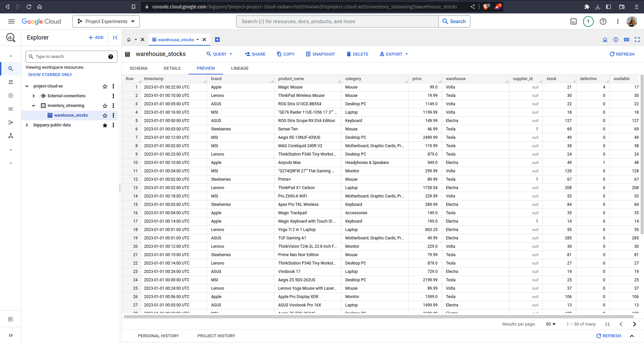Star the project-cloud-ex project
644x343 pixels.
click(x=105, y=86)
